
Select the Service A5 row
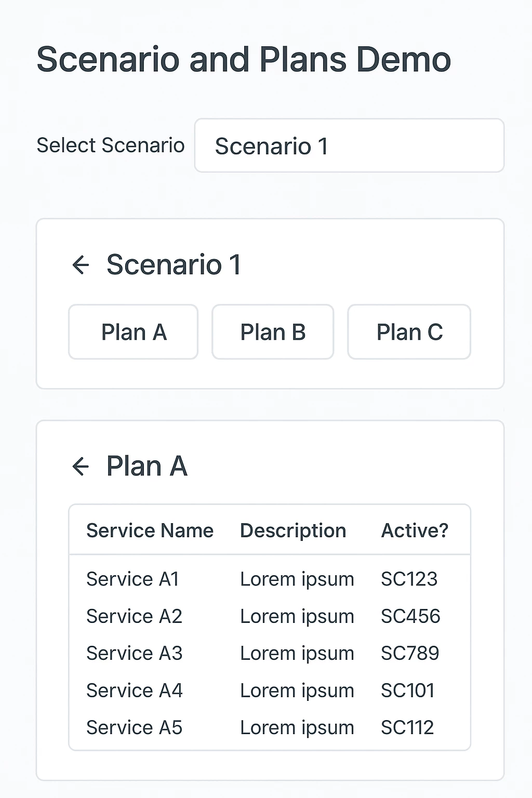pyautogui.click(x=270, y=727)
